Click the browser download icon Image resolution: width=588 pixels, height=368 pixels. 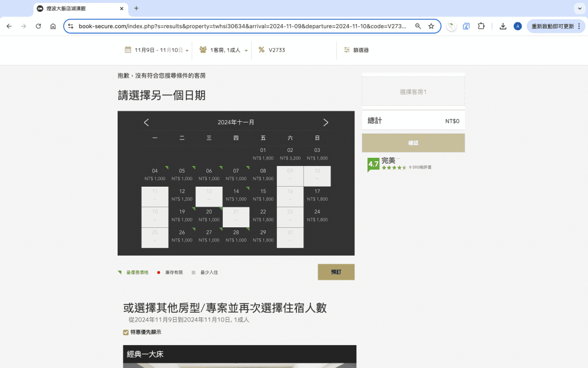(502, 26)
